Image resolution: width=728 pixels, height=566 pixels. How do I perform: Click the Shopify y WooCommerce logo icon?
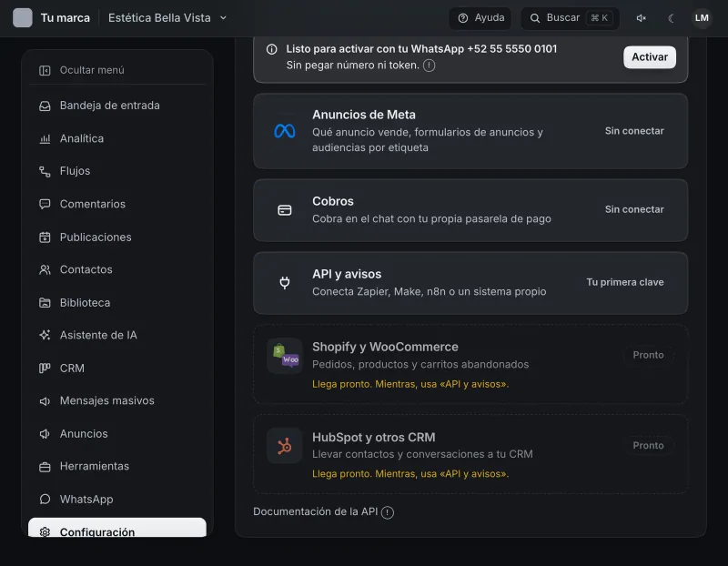tap(285, 356)
